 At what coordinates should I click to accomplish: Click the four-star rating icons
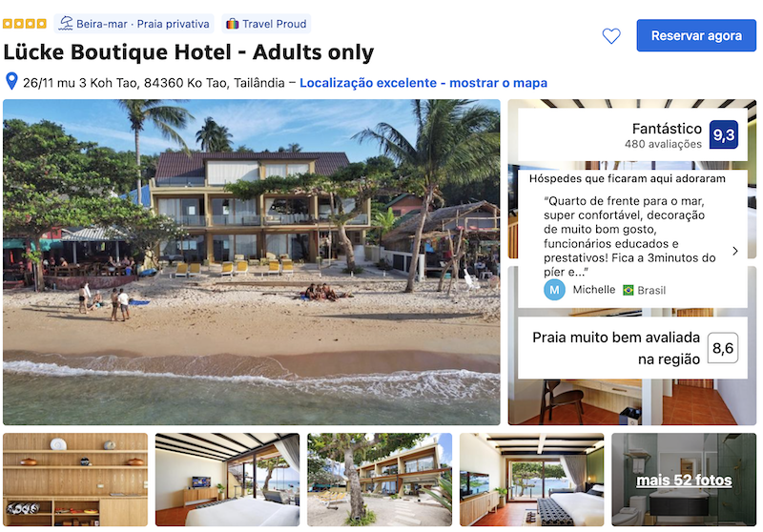[x=25, y=23]
